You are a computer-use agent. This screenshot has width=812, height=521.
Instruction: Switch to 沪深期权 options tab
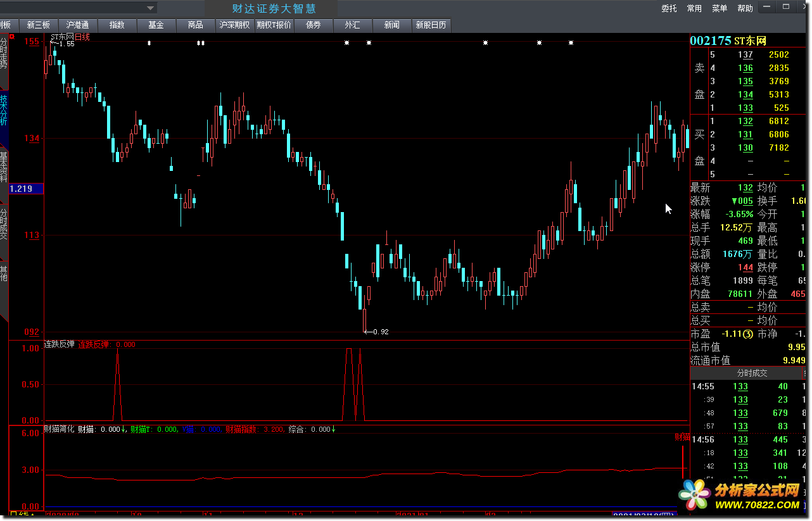[x=235, y=25]
